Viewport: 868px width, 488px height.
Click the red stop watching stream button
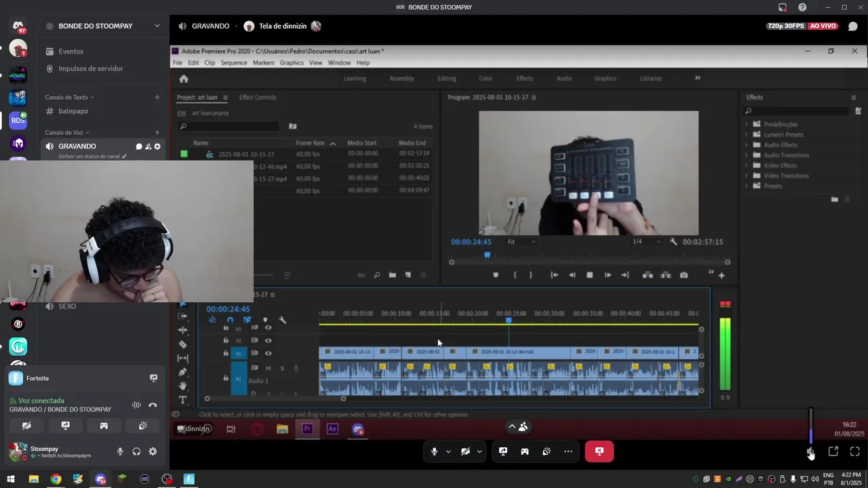(x=599, y=451)
